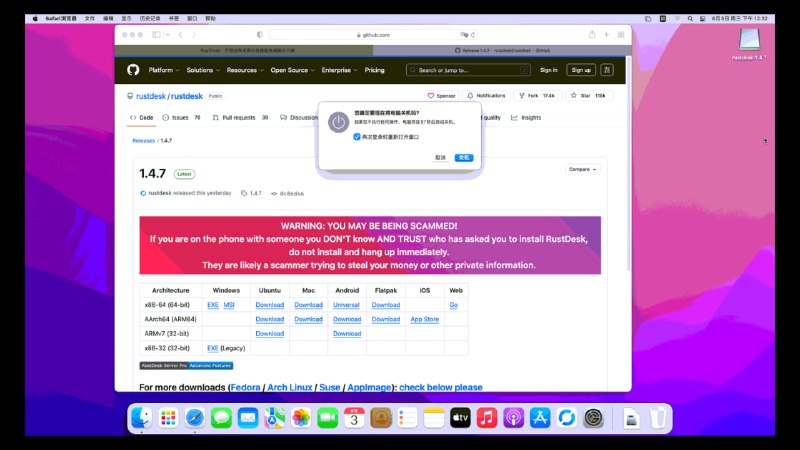Reload the page with refresh icon
800x450 pixels.
(x=473, y=35)
